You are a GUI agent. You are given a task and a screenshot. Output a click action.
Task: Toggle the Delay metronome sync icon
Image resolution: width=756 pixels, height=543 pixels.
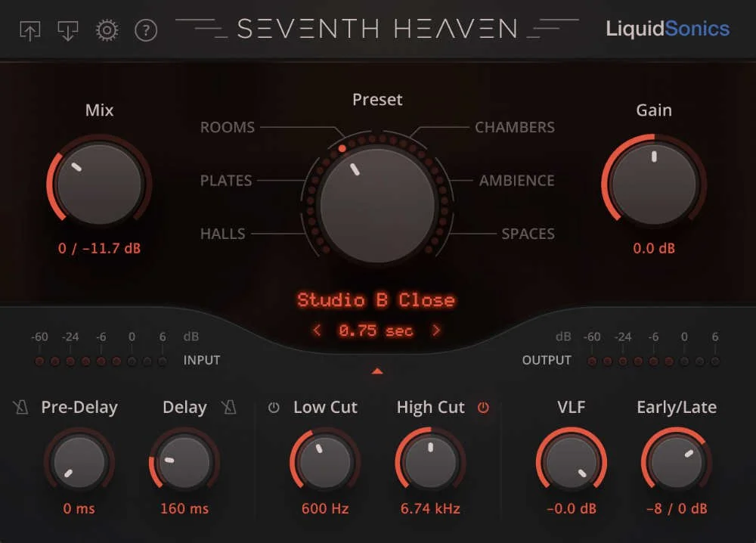pos(229,408)
